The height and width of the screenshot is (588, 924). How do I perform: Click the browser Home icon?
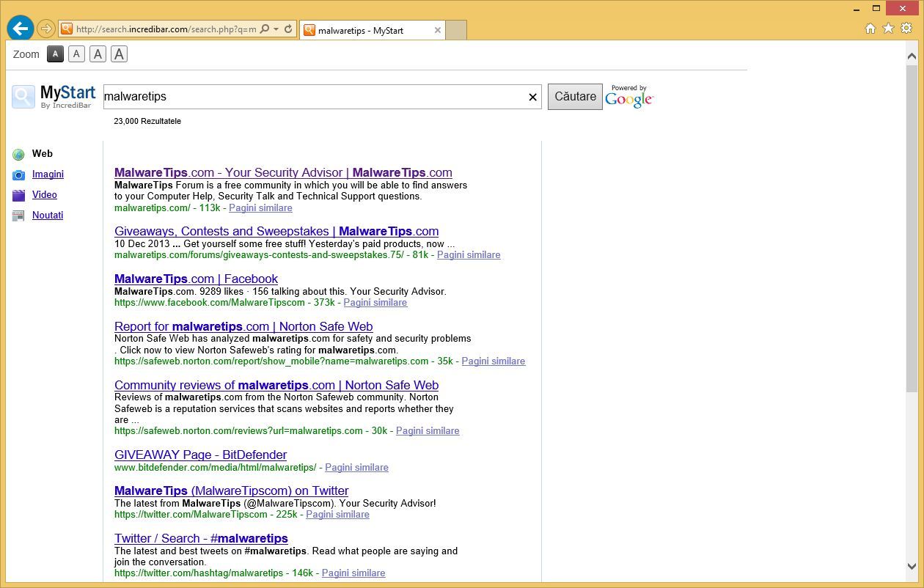point(870,28)
